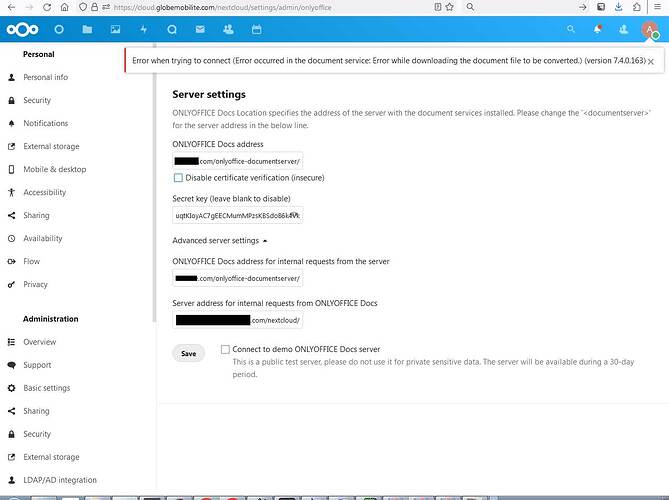Screen dimensions: 669x500
Task: Click the Secret key input field
Action: (x=238, y=215)
